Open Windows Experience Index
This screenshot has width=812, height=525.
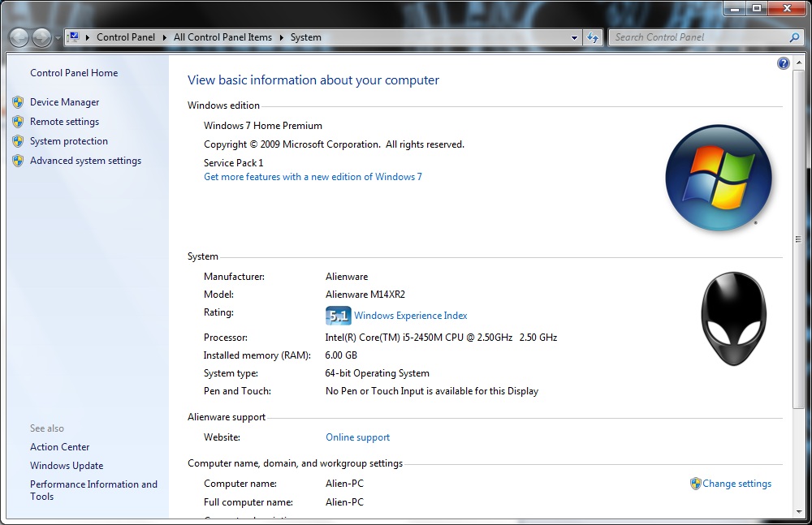click(x=411, y=316)
